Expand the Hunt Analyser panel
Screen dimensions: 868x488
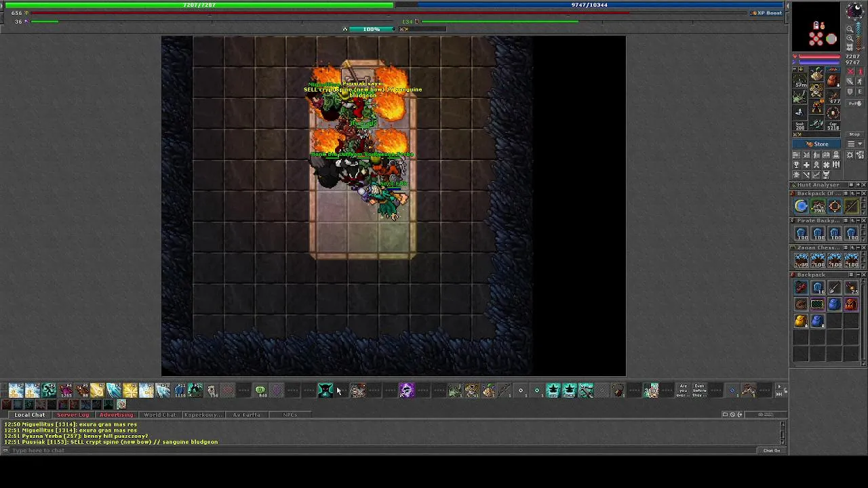tap(859, 184)
